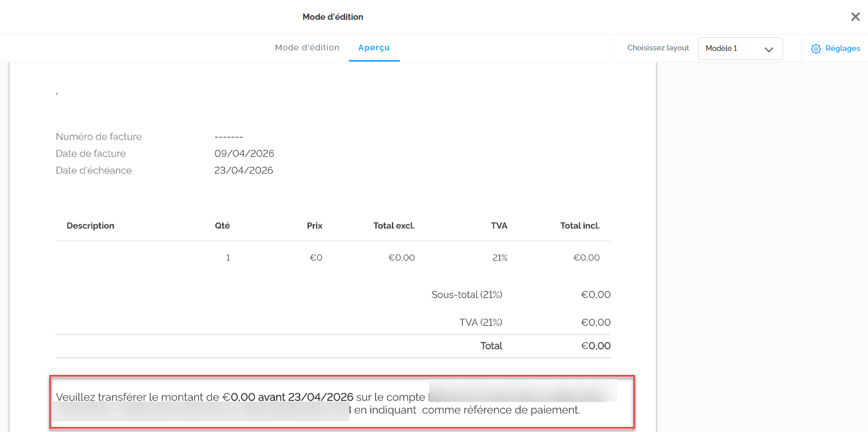Click the Réglages gear icon
The height and width of the screenshot is (432, 868).
815,49
